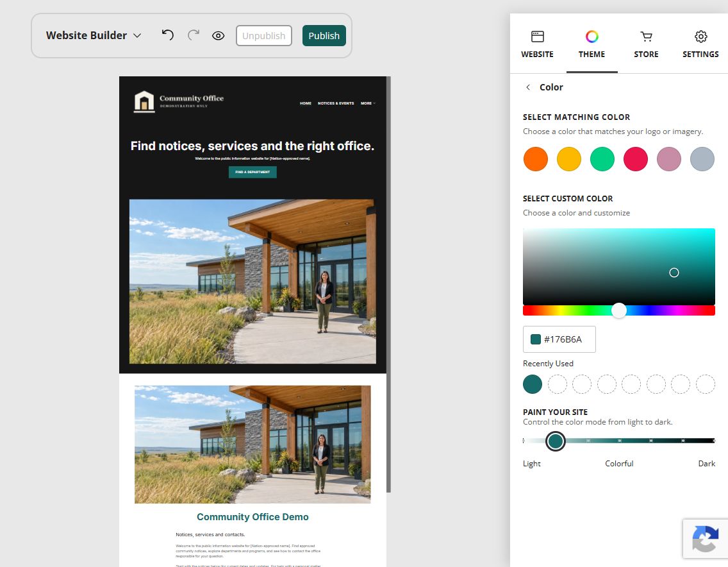Set paint mode to Colorful label

tap(619, 463)
